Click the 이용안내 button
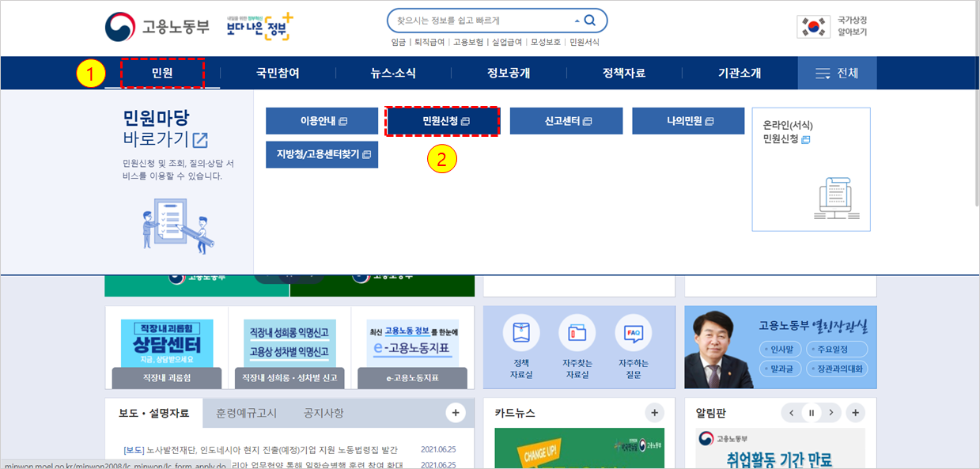 322,121
